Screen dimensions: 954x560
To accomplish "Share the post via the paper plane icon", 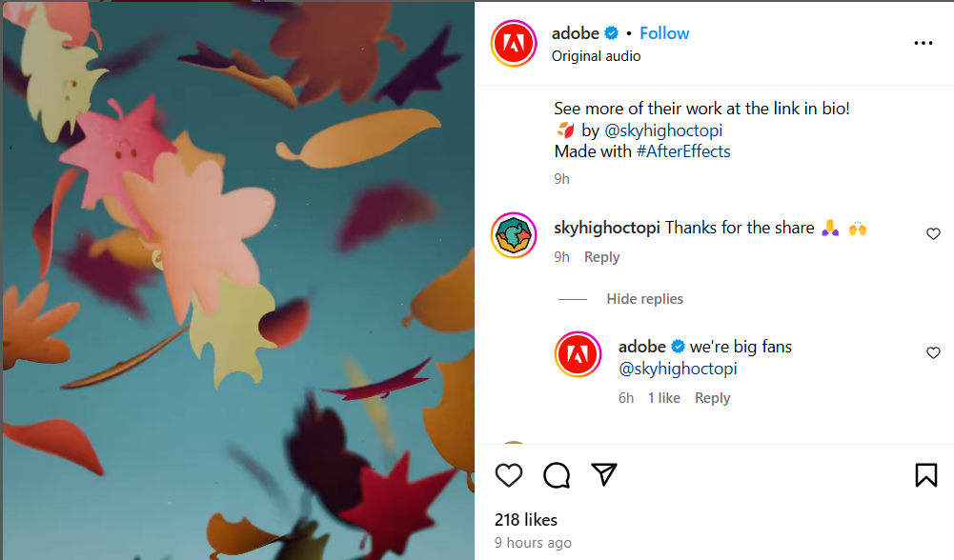I will click(x=604, y=475).
